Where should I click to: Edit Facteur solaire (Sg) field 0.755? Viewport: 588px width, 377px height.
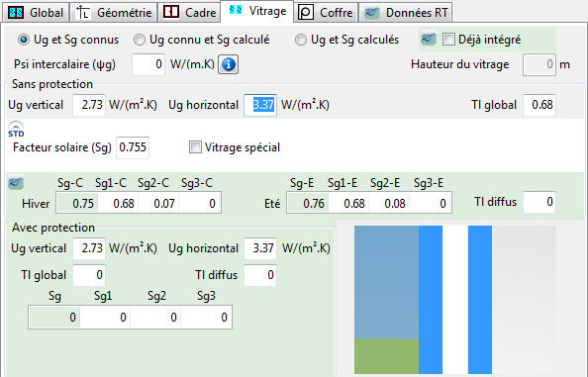[133, 147]
